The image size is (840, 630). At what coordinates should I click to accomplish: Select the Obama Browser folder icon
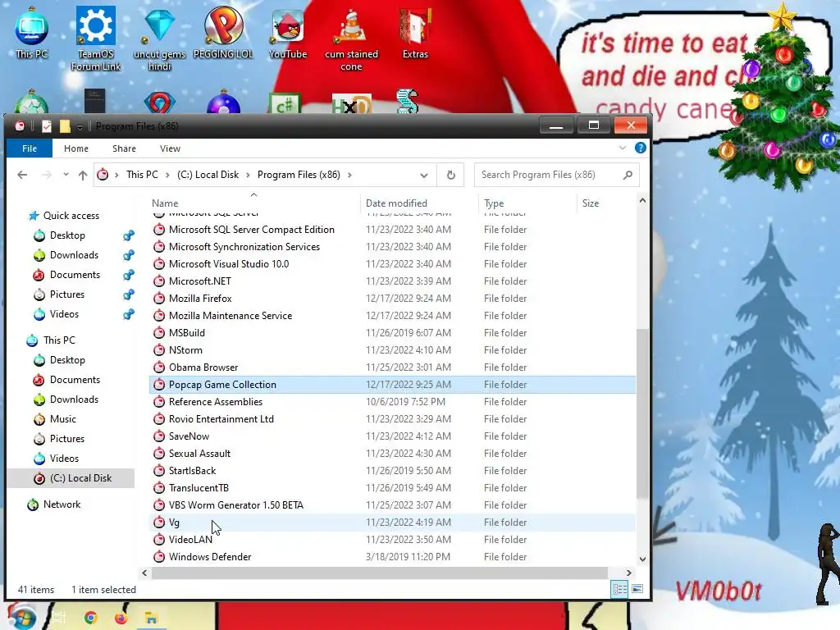coord(159,367)
